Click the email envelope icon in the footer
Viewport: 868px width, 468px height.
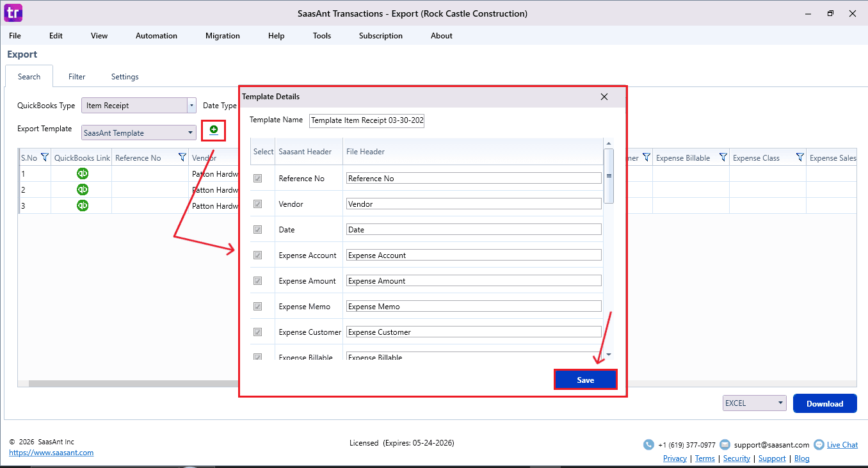coord(725,445)
